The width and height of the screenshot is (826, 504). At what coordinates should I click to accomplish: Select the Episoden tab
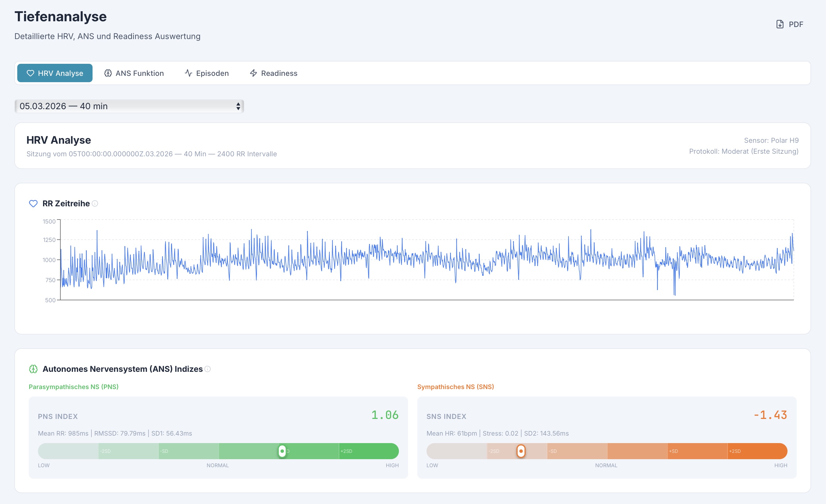[207, 73]
